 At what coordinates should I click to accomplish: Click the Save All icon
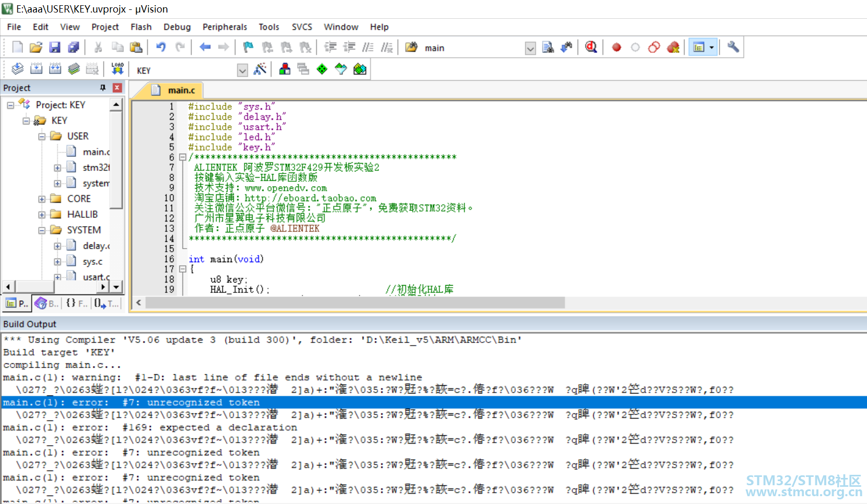coord(74,47)
